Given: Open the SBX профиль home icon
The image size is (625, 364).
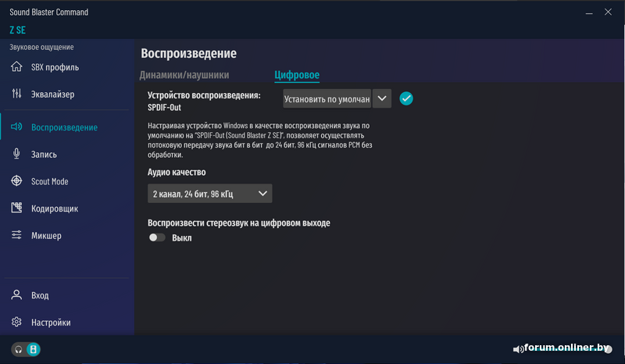Looking at the screenshot, I should (16, 66).
